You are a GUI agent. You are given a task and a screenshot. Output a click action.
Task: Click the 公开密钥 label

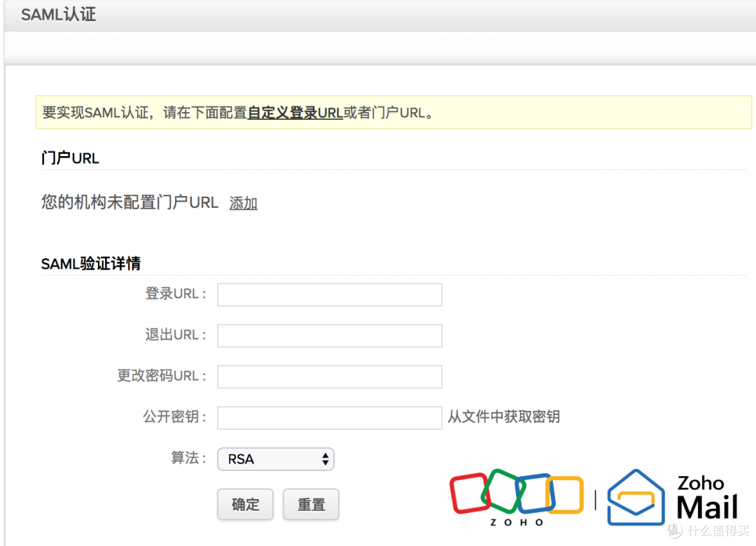coord(174,416)
